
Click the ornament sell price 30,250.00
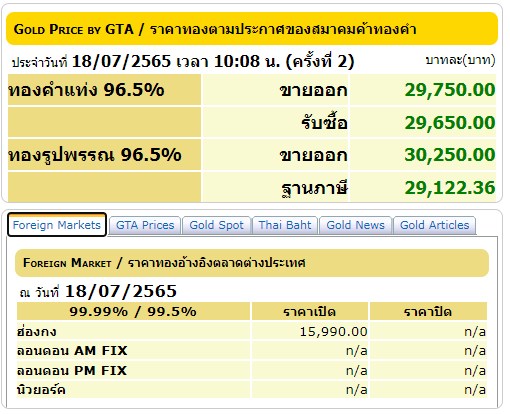click(x=450, y=155)
